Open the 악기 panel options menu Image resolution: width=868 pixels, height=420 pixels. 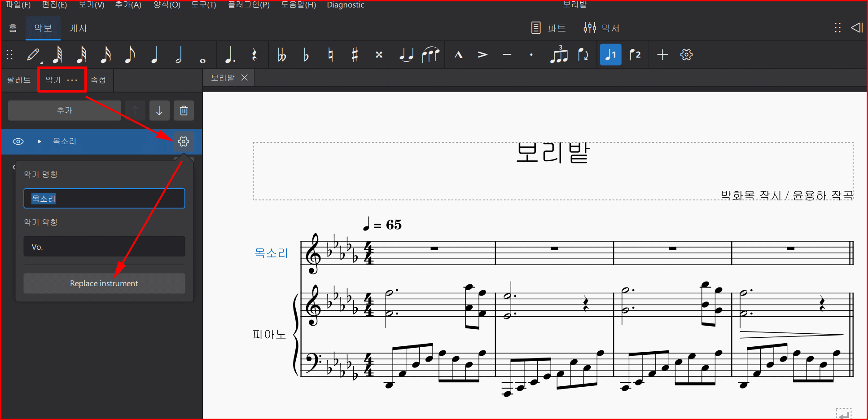tap(72, 80)
